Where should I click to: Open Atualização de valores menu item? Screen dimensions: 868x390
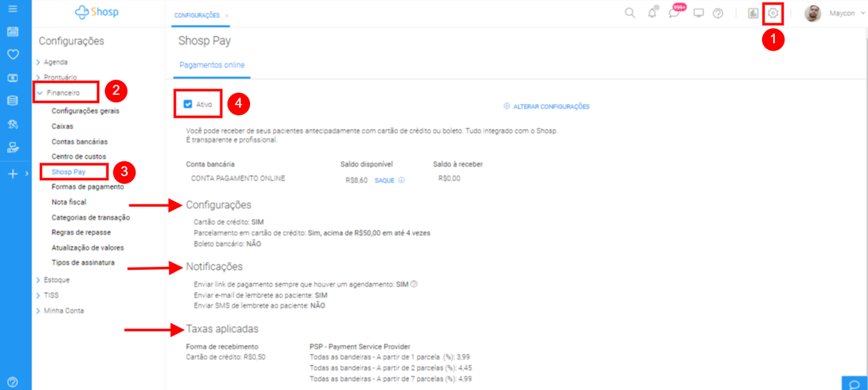pos(88,248)
